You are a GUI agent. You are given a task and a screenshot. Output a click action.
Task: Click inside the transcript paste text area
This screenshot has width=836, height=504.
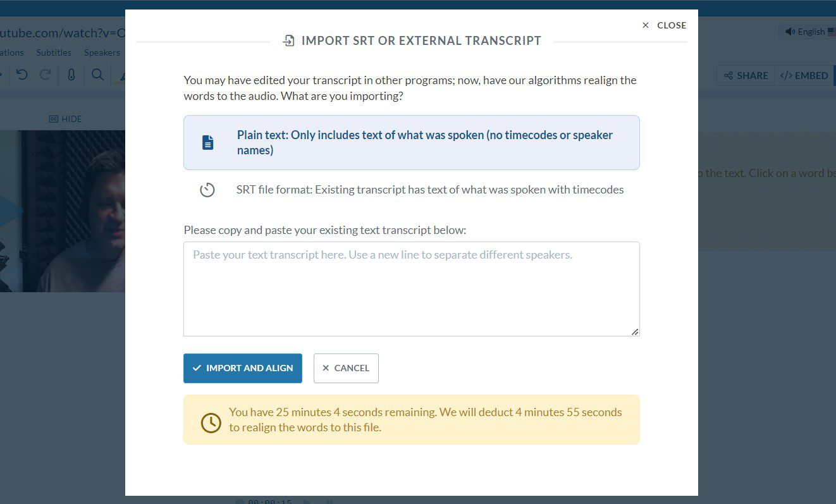(x=411, y=288)
